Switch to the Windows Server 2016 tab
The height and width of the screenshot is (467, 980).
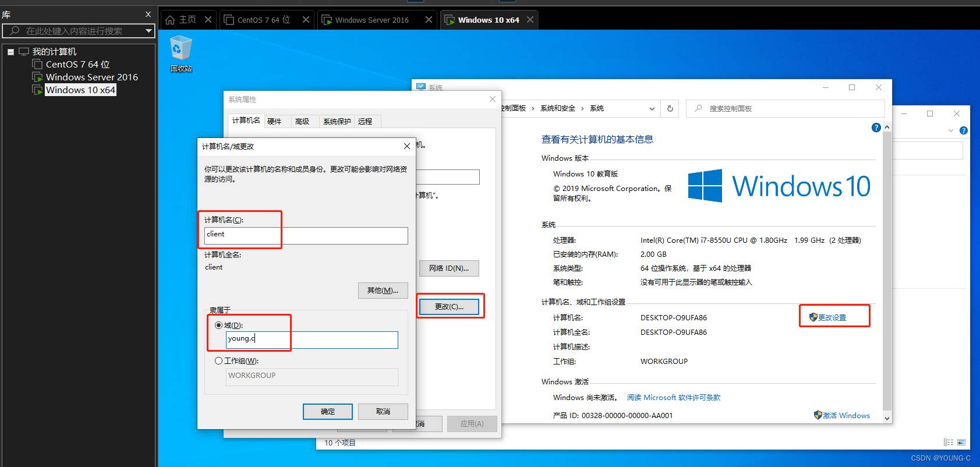(372, 20)
